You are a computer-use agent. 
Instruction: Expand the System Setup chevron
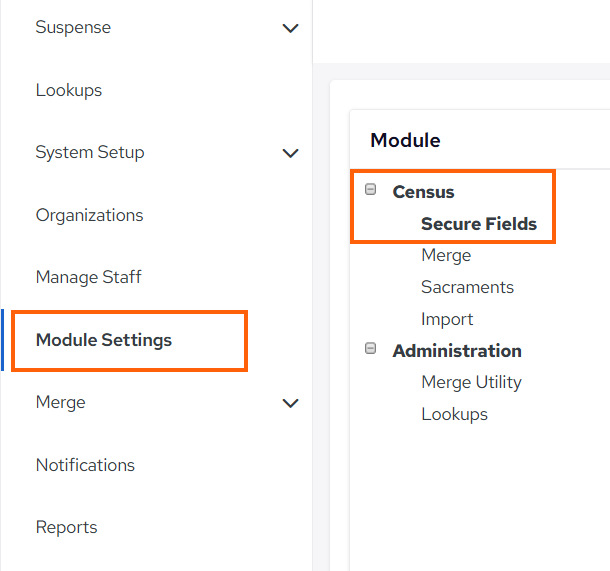click(x=290, y=153)
